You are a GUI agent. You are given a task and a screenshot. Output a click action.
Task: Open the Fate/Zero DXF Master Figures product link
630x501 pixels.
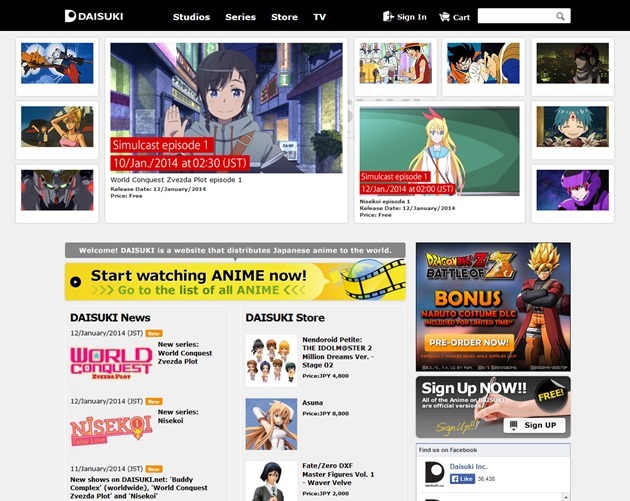[x=338, y=474]
